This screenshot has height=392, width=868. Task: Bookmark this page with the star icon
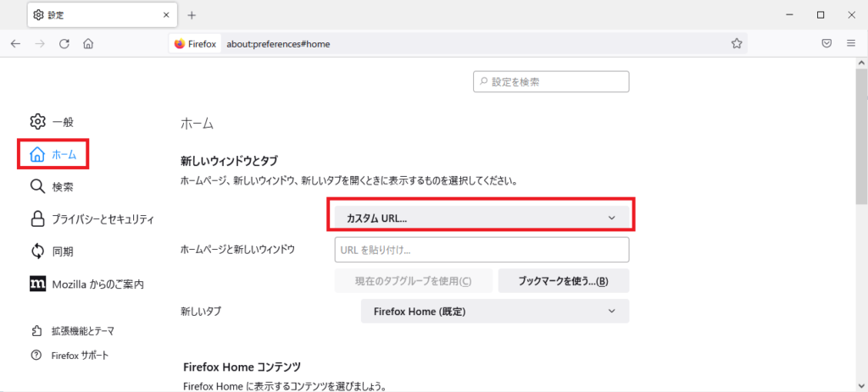737,44
